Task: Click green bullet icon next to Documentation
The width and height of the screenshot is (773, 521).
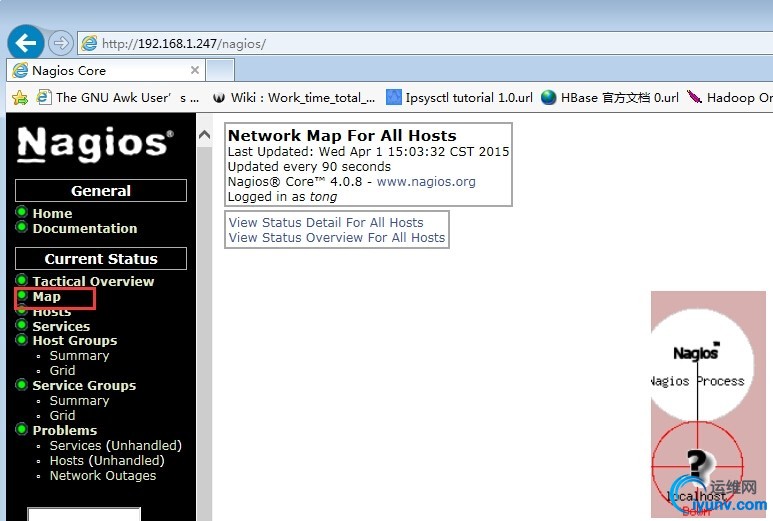Action: (21, 227)
